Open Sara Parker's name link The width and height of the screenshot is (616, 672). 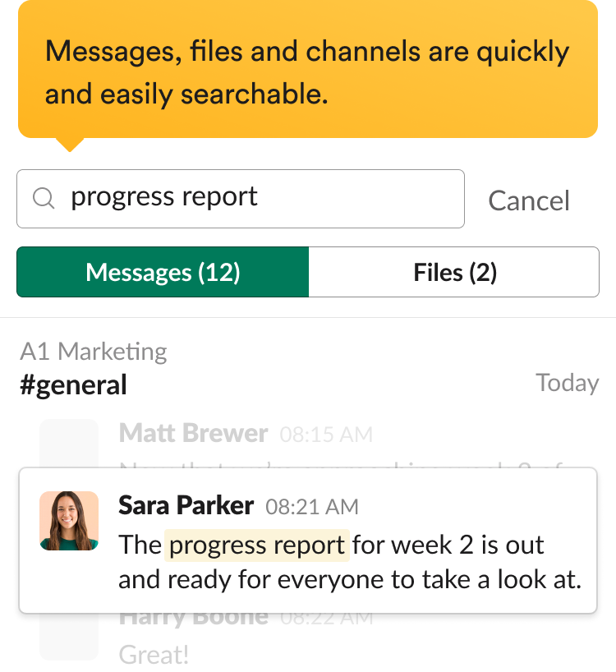pos(186,505)
